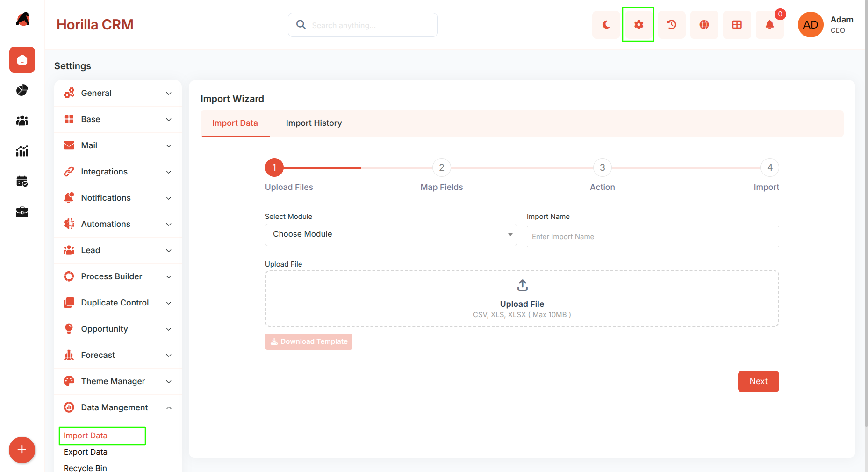Click step 4 Import circle
The width and height of the screenshot is (868, 472).
tap(769, 167)
